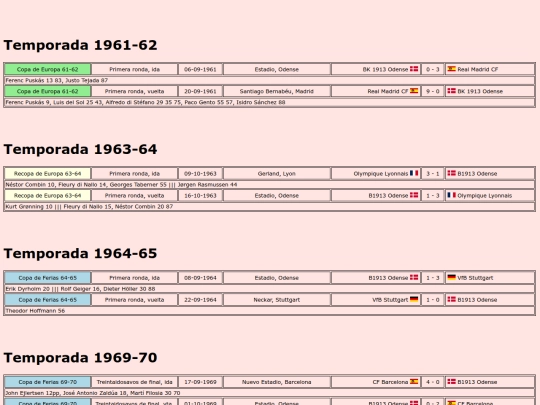This screenshot has width=540, height=405.
Task: Click Denmark flag beside BK 1913 Odense, 20-09-1961 match
Action: (x=451, y=91)
